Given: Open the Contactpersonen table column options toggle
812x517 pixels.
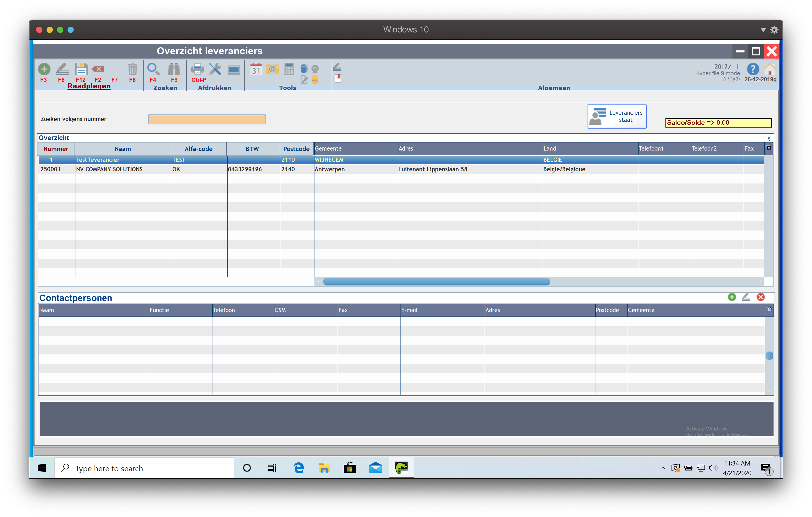Looking at the screenshot, I should click(x=769, y=309).
